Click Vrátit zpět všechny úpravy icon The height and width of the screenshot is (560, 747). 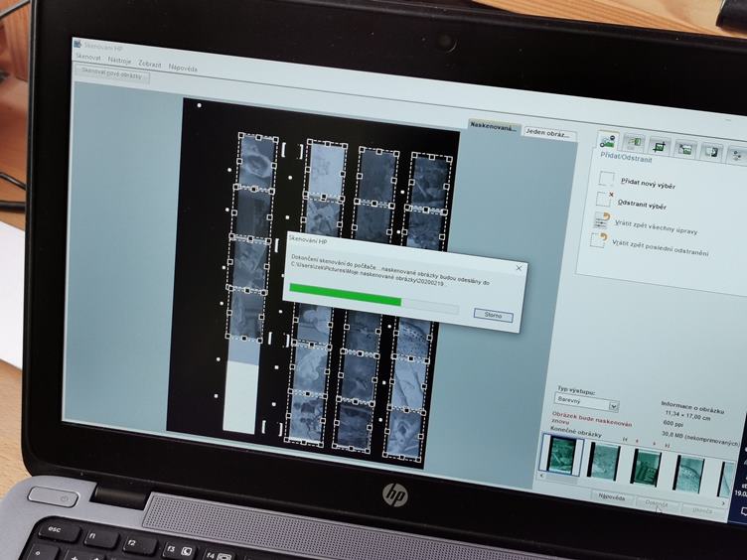[x=602, y=219]
